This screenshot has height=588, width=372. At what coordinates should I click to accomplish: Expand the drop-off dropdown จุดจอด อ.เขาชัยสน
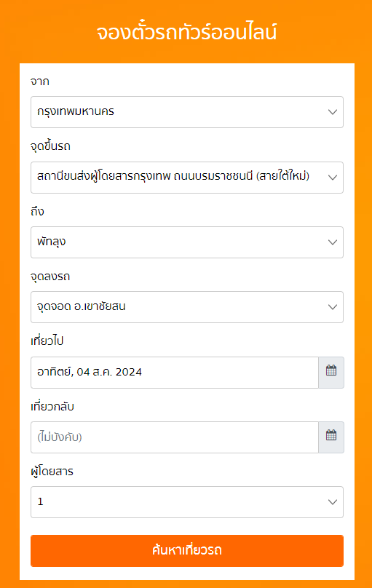pyautogui.click(x=187, y=307)
